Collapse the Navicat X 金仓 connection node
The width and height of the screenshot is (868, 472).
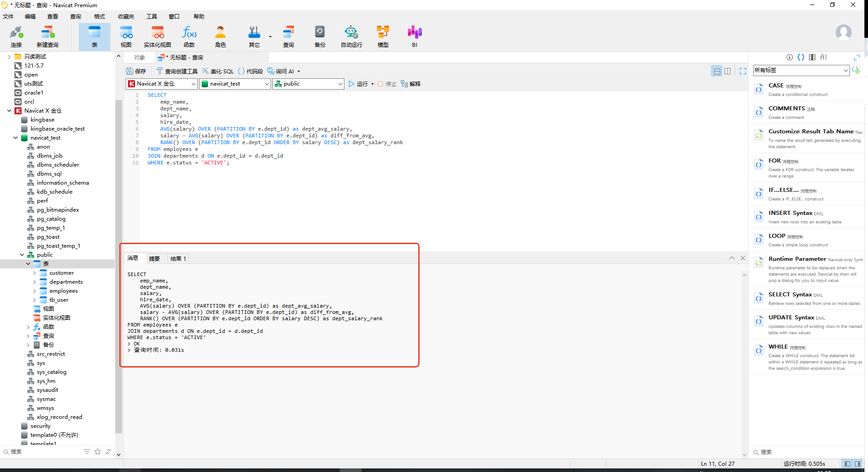tap(9, 111)
